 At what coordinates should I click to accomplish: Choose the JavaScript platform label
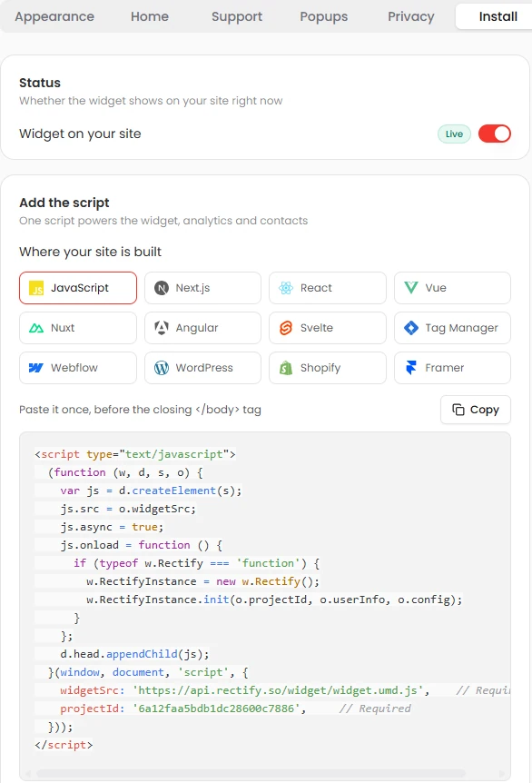click(80, 288)
